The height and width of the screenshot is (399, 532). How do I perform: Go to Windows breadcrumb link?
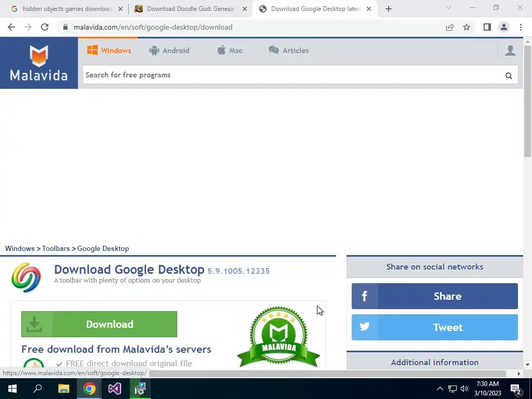click(x=20, y=248)
